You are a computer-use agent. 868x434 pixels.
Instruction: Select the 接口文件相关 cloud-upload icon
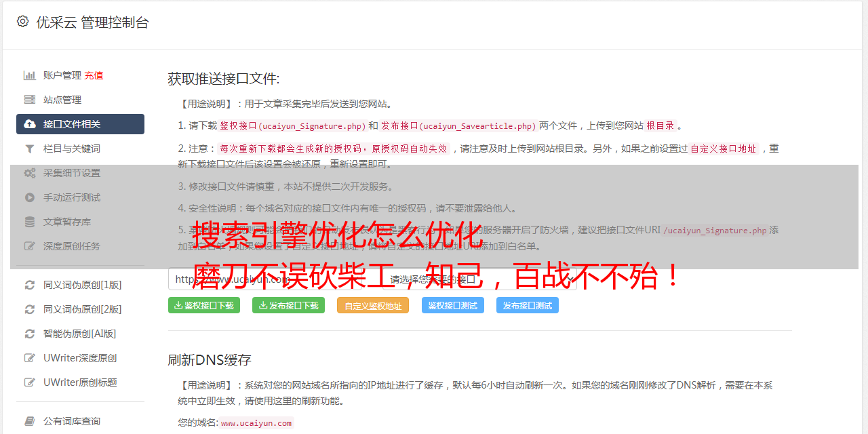(x=30, y=124)
